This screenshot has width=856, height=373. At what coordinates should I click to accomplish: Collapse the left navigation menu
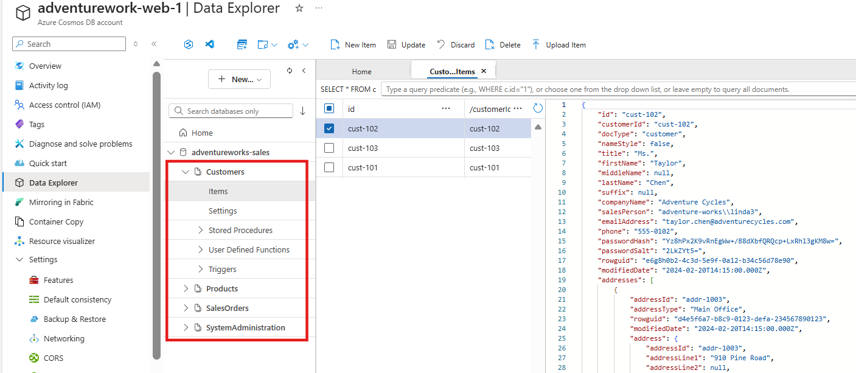click(154, 44)
